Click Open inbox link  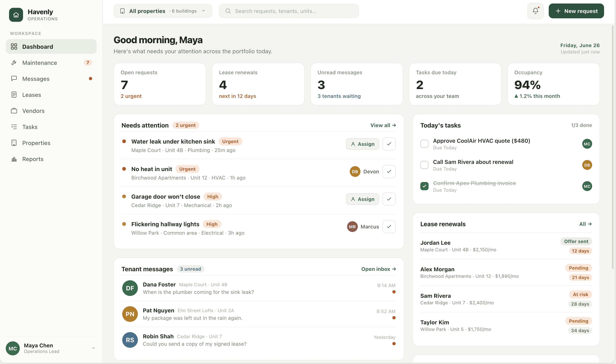point(378,269)
